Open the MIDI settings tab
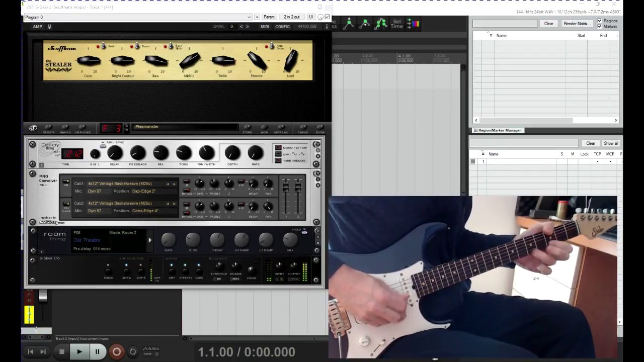The width and height of the screenshot is (644, 362). tap(265, 27)
